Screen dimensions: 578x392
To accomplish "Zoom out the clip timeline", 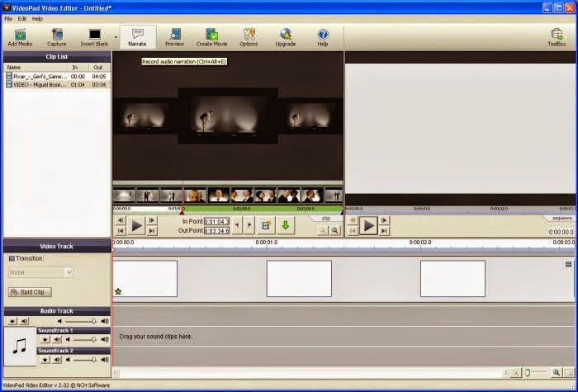I will pos(323,230).
